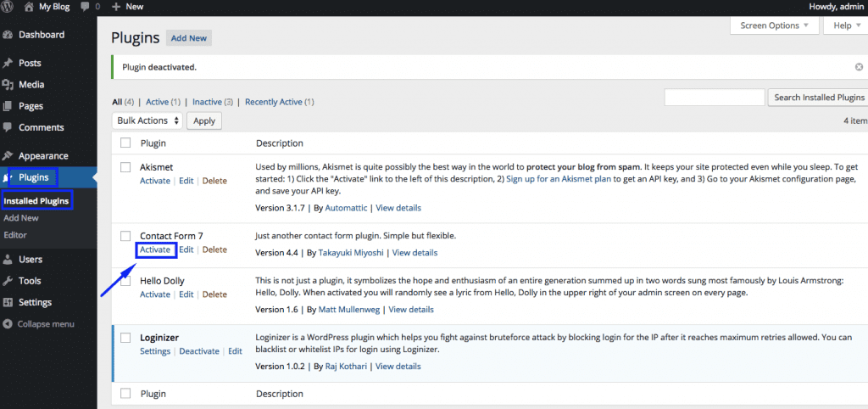Check the Loginizer plugin checkbox
868x409 pixels.
tap(125, 338)
